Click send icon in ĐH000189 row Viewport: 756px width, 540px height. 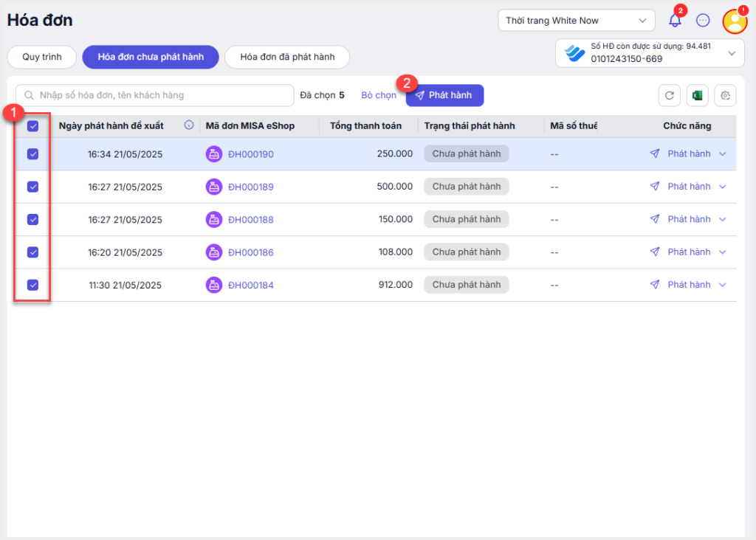point(654,187)
